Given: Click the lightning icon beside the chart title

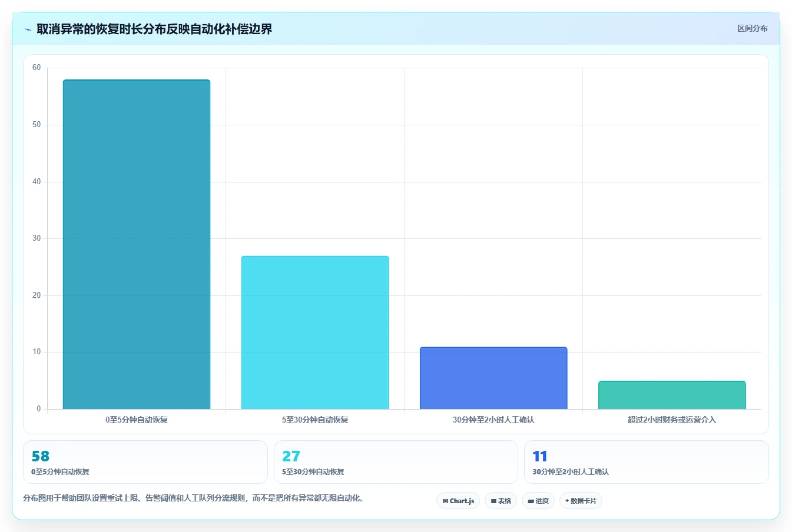Looking at the screenshot, I should pos(28,29).
